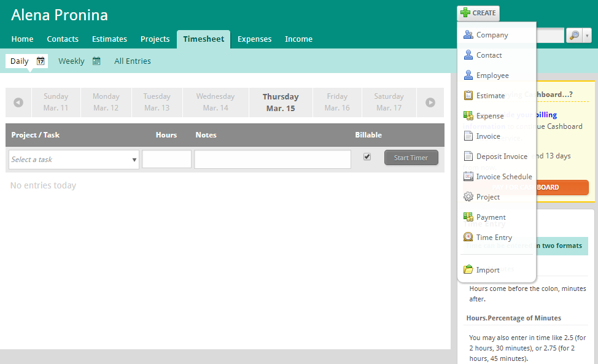
Task: Select Friday Mar. 16 in date strip
Action: (337, 103)
